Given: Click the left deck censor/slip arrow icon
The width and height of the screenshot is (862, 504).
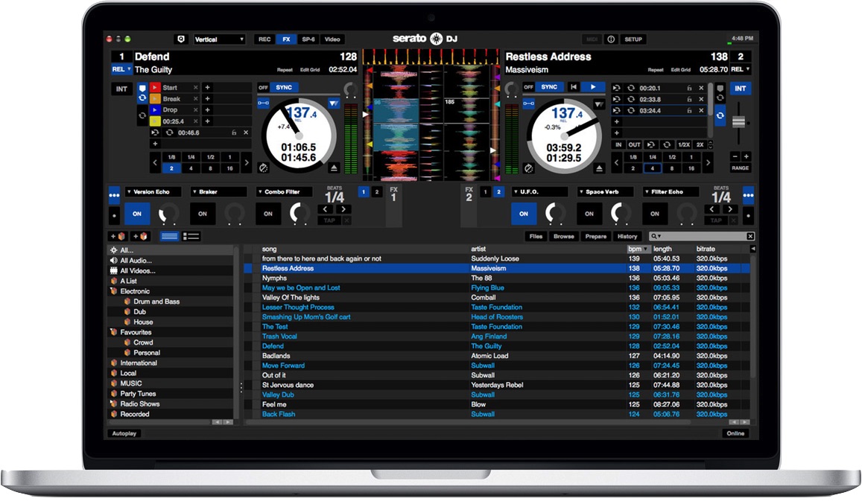Looking at the screenshot, I should click(334, 103).
